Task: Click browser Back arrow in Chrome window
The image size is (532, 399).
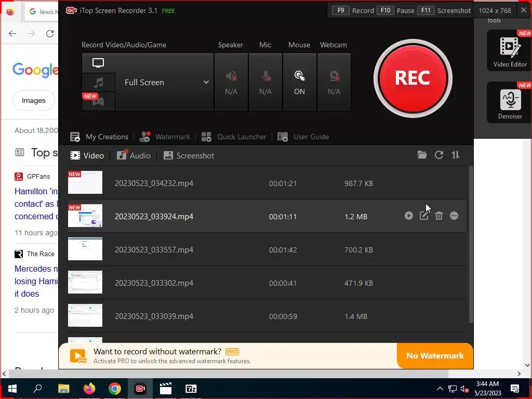Action: 12,34
